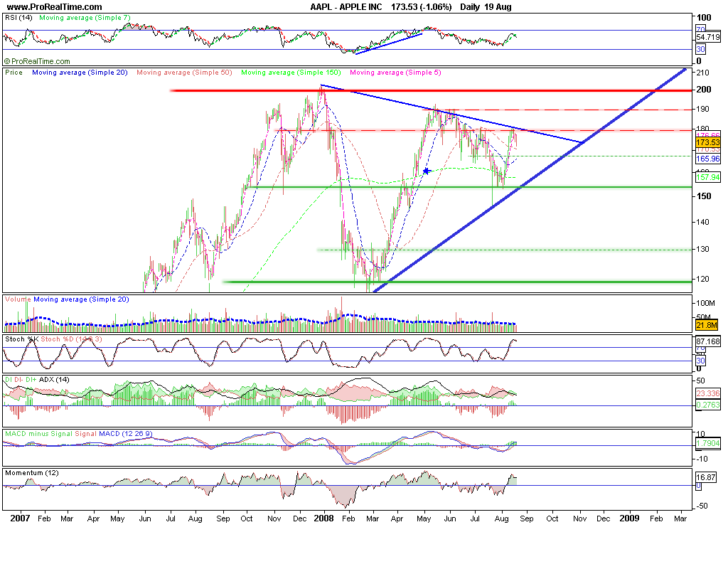Click the 100 scale label of RSI
This screenshot has height=569, width=728.
[704, 18]
